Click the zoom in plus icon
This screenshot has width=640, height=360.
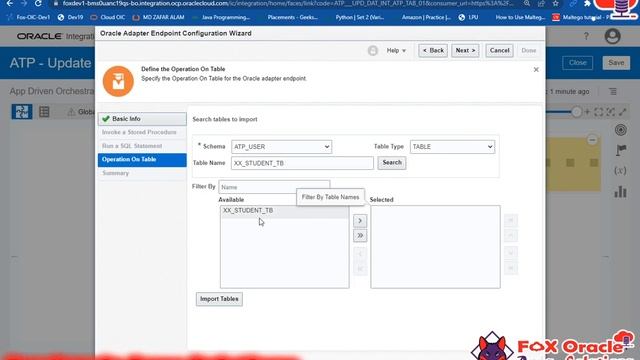[587, 112]
